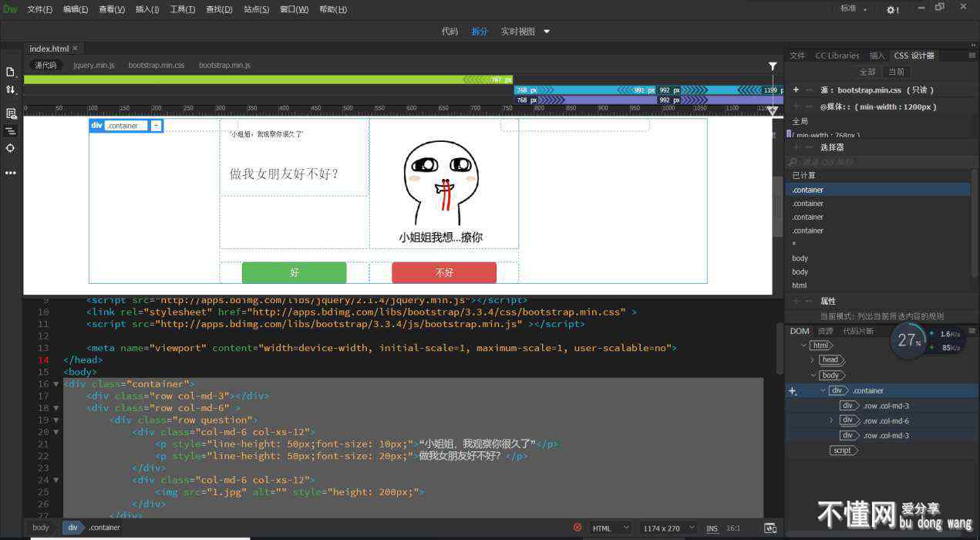Image resolution: width=980 pixels, height=540 pixels.
Task: Turn on inspect mode crosshair icon
Action: [10, 148]
